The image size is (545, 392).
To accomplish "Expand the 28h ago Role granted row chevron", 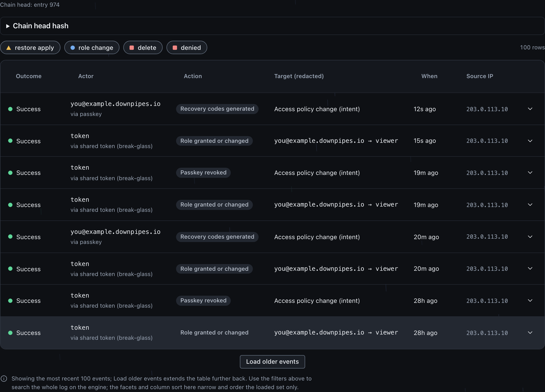I will tap(530, 333).
